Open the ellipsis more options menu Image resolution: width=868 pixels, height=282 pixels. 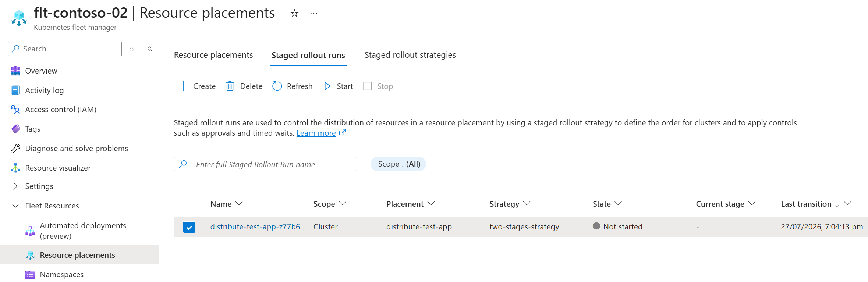313,14
